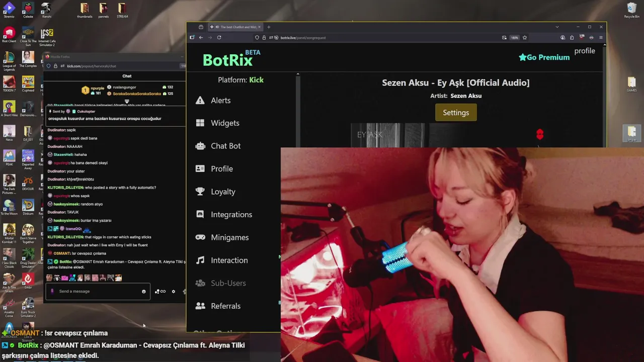Image resolution: width=644 pixels, height=362 pixels.
Task: Open A Short Hike desktop shortcut
Action: [9, 109]
